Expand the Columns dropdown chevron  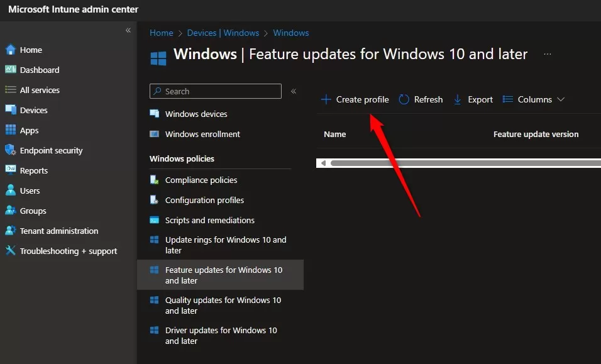point(561,99)
